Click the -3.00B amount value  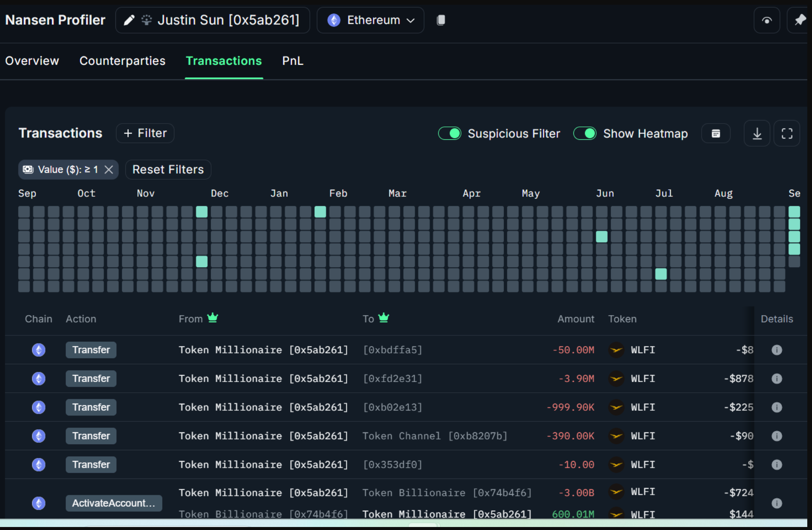576,493
